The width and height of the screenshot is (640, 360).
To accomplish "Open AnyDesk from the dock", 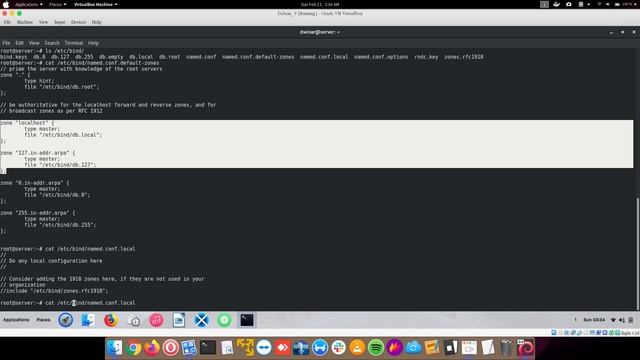I will pyautogui.click(x=282, y=348).
